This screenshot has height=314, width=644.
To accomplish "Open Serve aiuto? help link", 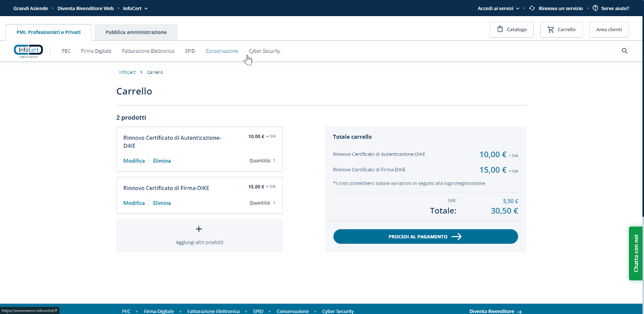I will [x=610, y=9].
